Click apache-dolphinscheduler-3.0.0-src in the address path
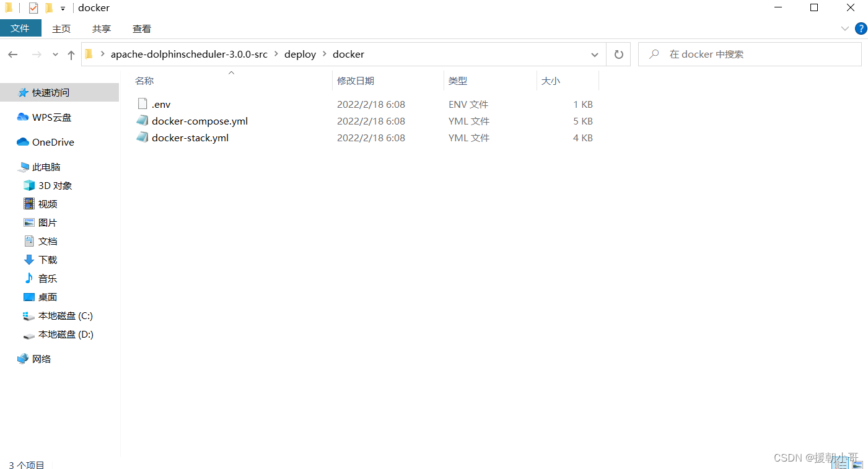 coord(189,55)
